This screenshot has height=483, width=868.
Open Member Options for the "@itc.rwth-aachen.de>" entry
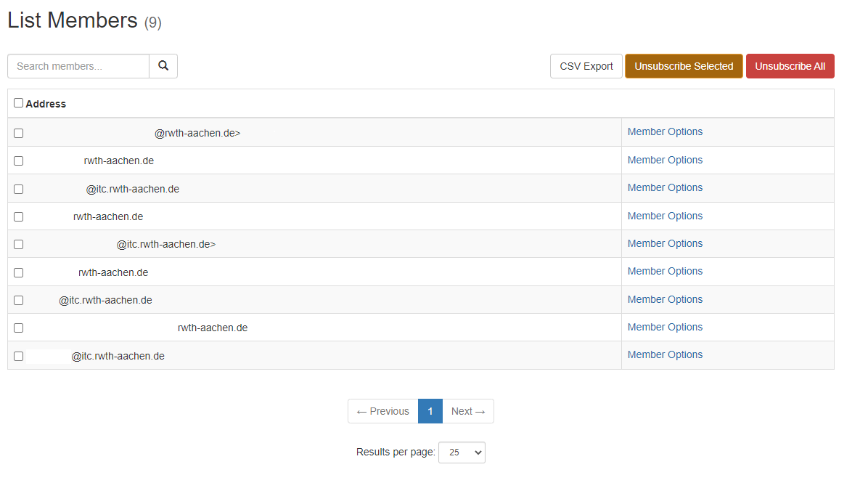(665, 243)
